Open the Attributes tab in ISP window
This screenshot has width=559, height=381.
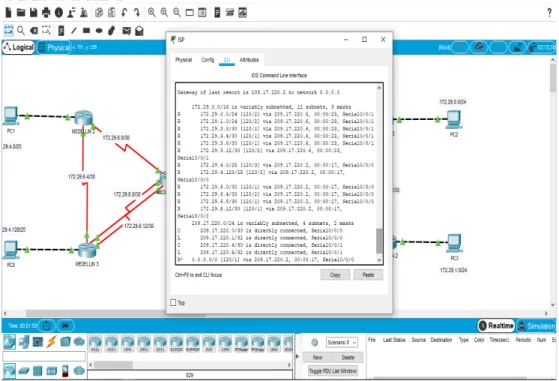(x=249, y=60)
